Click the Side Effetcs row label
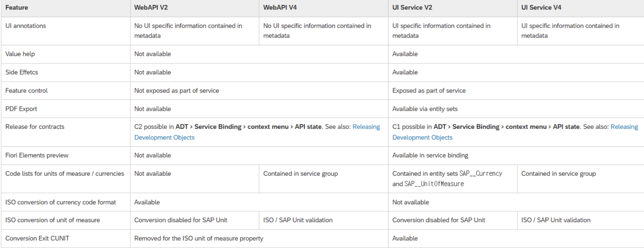 click(22, 72)
